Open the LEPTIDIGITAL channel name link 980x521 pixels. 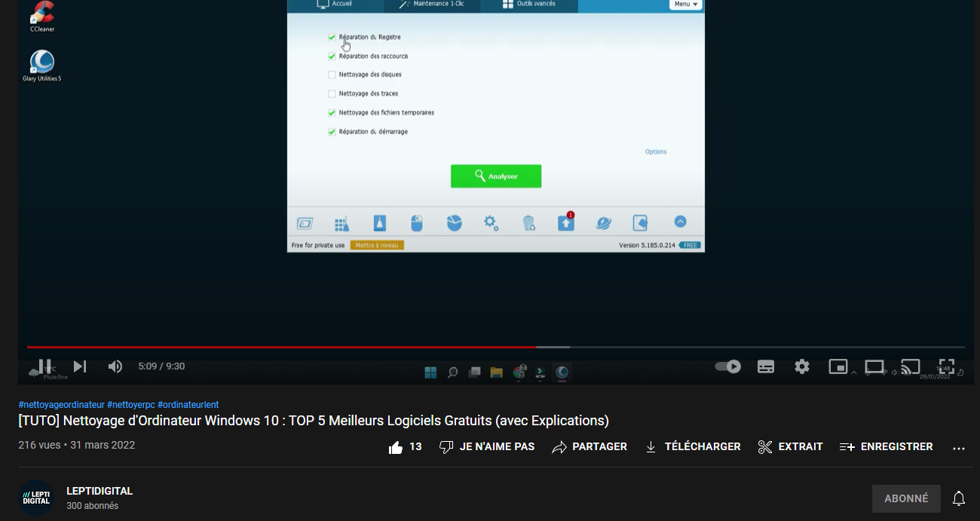coord(100,491)
